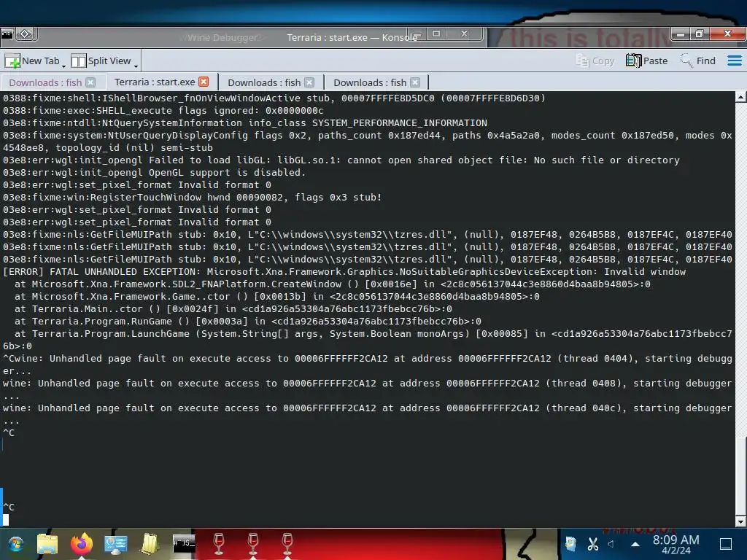Open the system settings taskbar icon

coord(116,544)
